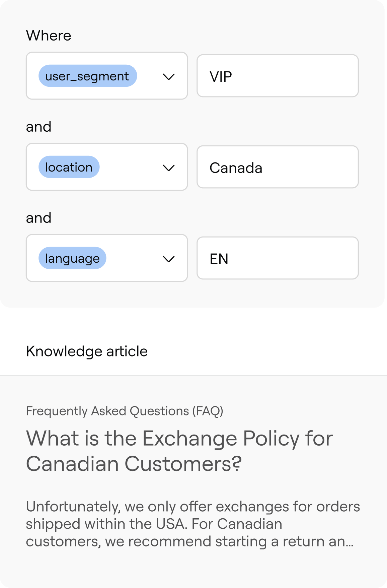Viewport: 387px width, 588px height.
Task: Click the "and" operator above language
Action: coord(38,218)
